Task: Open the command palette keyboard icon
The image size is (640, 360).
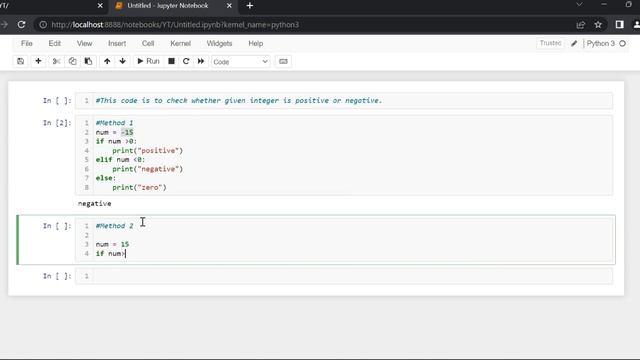Action: (x=283, y=62)
